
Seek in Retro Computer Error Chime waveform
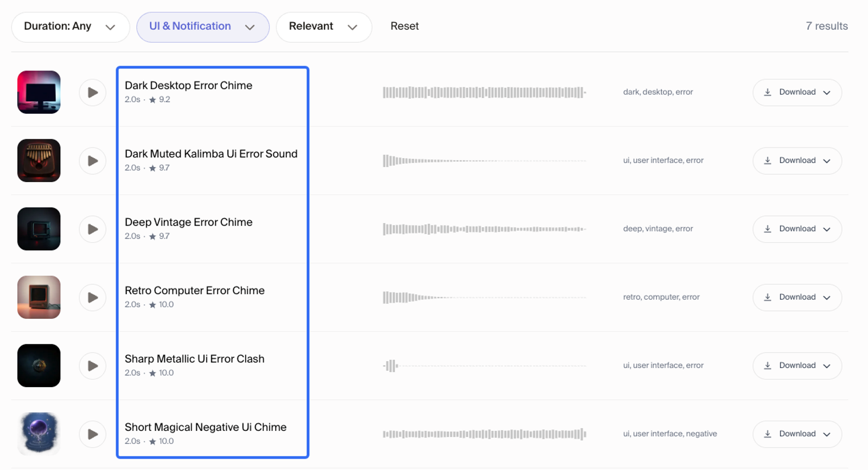[484, 297]
